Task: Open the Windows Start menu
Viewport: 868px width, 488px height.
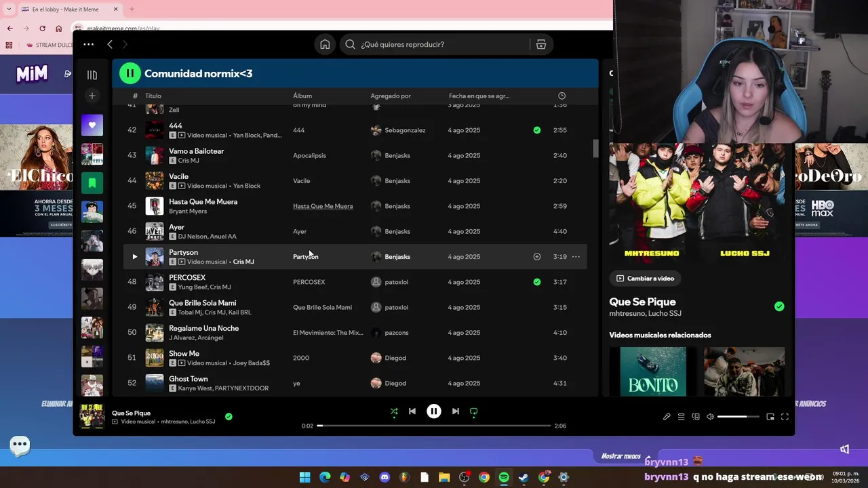Action: 304,477
